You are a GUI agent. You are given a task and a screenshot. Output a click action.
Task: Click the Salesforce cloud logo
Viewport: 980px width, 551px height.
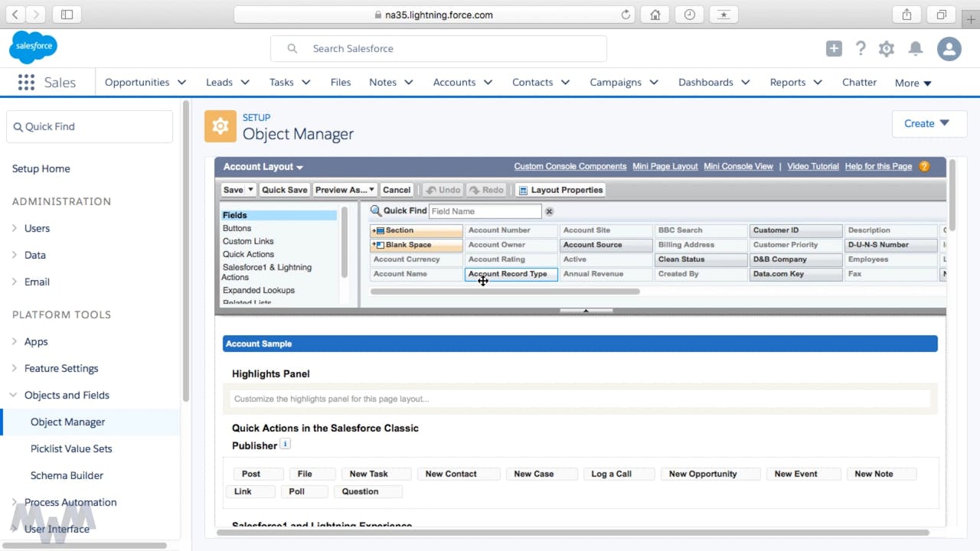pos(33,47)
